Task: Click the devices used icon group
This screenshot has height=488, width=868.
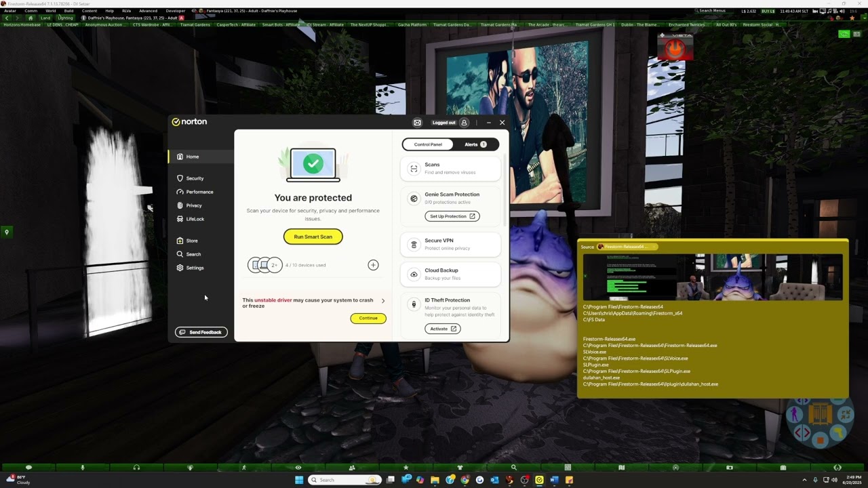Action: (x=265, y=265)
